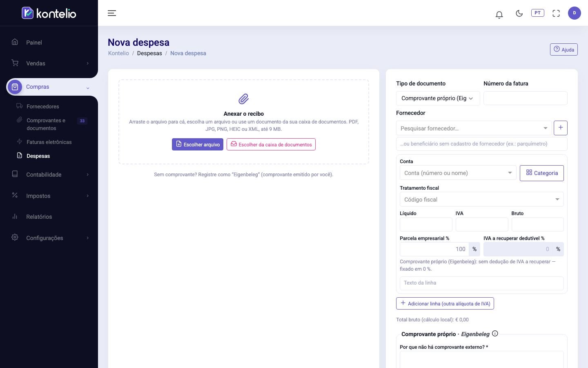The image size is (588, 368).
Task: Open the PT language selector
Action: (538, 13)
